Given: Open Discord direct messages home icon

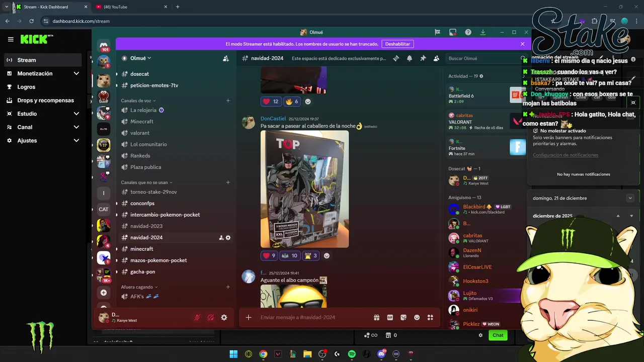Looking at the screenshot, I should [x=104, y=45].
